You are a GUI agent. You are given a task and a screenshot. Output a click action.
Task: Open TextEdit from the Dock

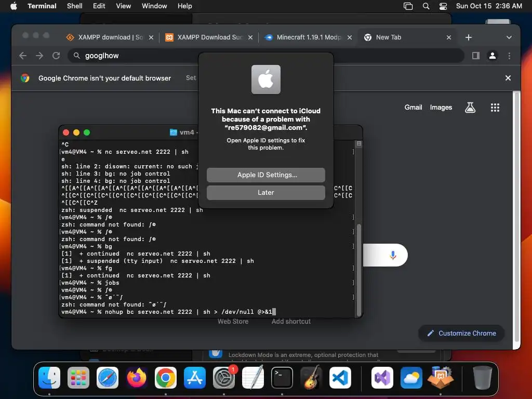pyautogui.click(x=253, y=378)
